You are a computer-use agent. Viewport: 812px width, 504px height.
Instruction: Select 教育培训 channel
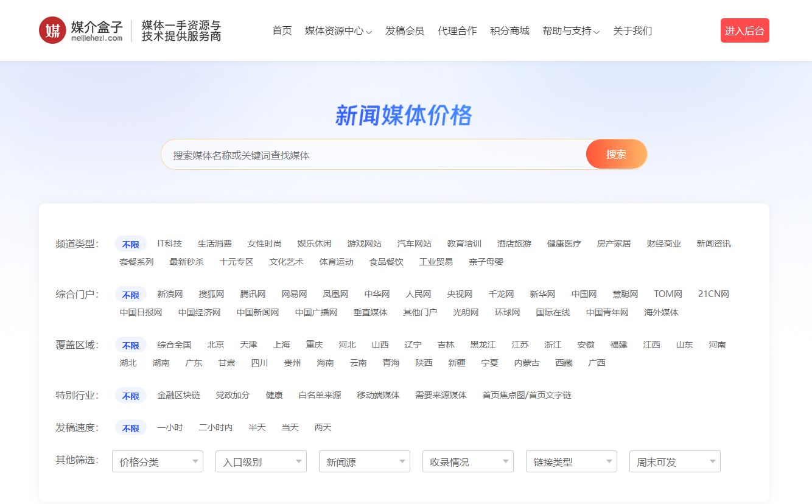tap(464, 243)
